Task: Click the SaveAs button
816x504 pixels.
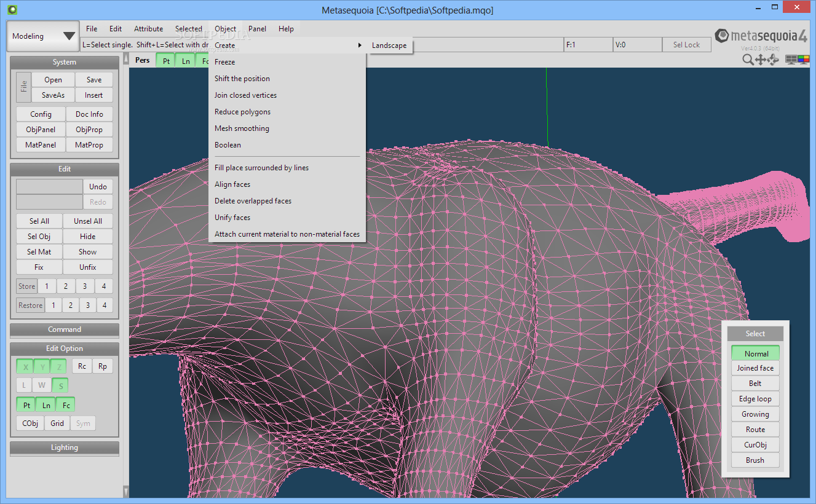Action: point(53,95)
